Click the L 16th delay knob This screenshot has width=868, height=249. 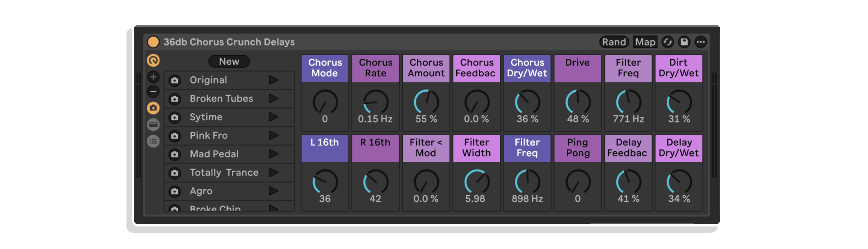point(325,182)
